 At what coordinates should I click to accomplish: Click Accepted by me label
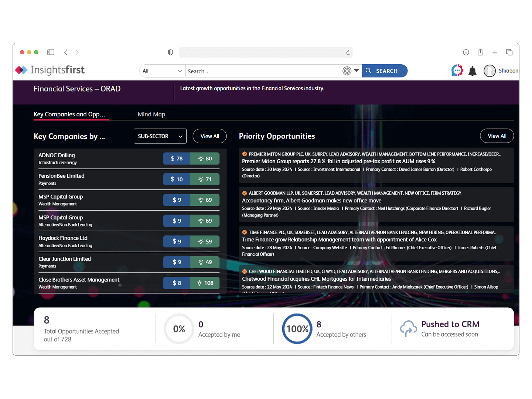219,335
